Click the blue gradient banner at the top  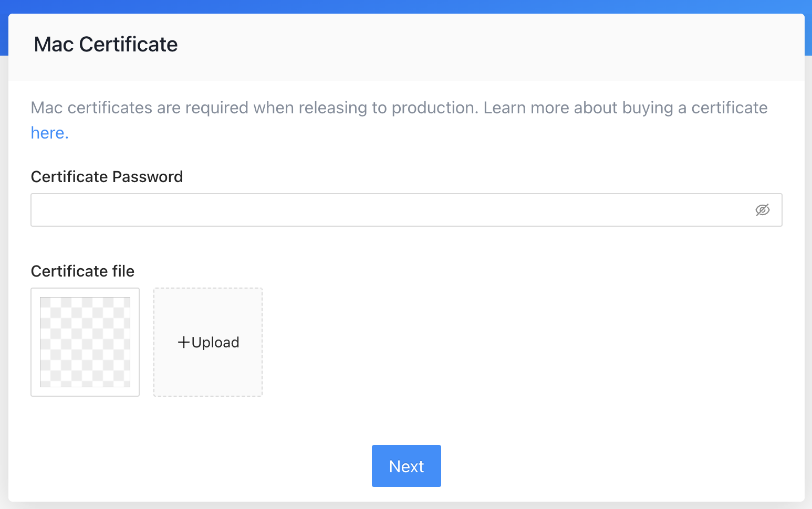[x=406, y=6]
